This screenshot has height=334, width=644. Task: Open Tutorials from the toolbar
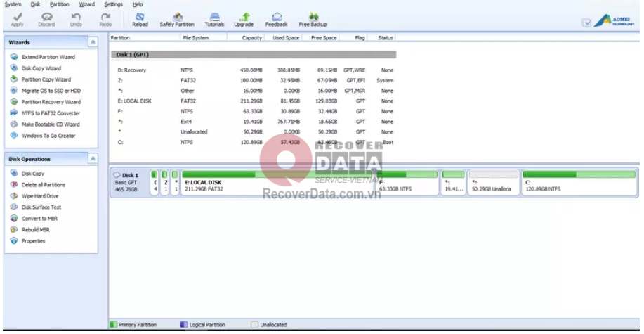point(214,20)
